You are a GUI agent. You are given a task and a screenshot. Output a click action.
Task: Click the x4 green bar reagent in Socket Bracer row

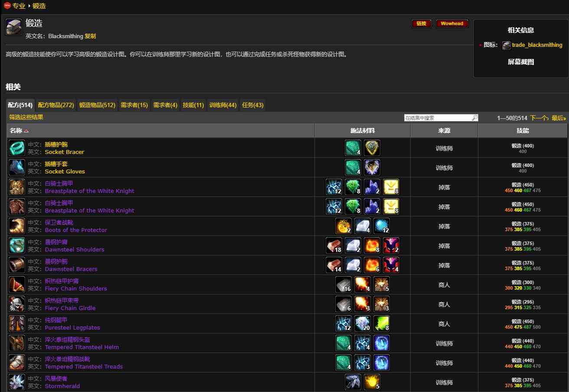click(x=353, y=148)
